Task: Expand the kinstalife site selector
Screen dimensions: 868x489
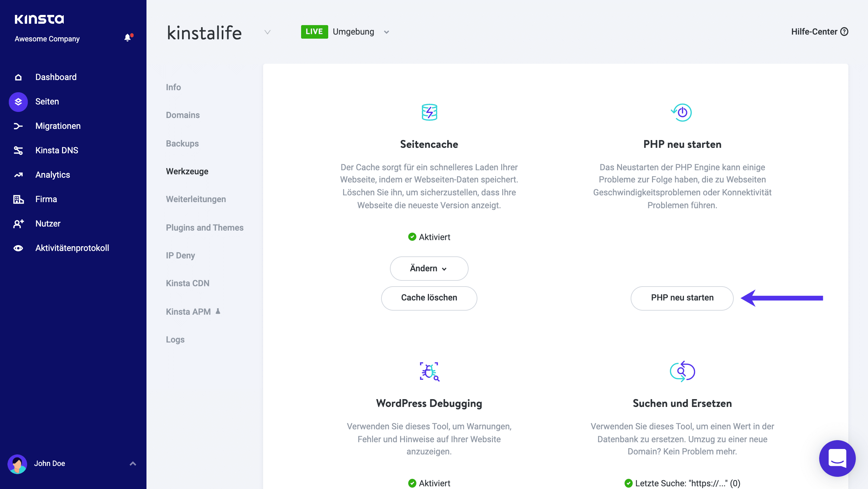Action: [268, 32]
